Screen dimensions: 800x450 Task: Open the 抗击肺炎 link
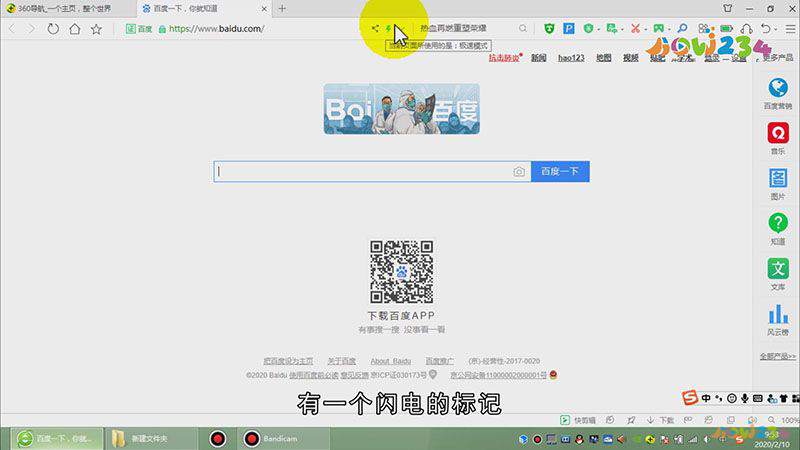pos(504,58)
